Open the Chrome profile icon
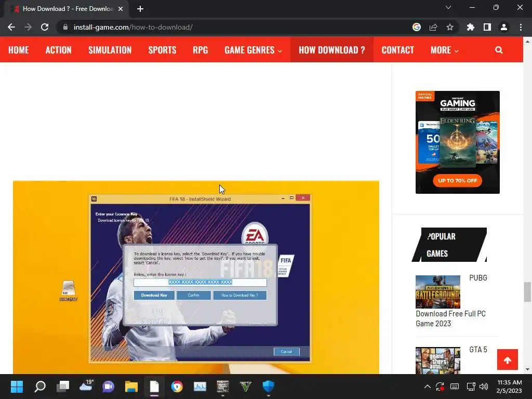532x399 pixels. coord(504,27)
